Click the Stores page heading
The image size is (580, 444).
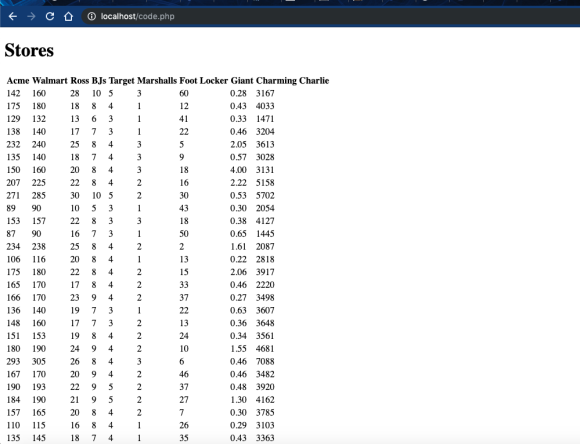coord(29,50)
